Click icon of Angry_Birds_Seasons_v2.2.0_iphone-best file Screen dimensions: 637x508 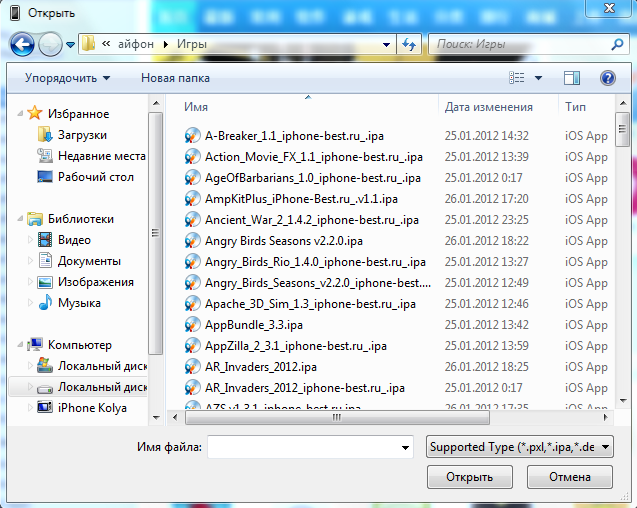[192, 283]
